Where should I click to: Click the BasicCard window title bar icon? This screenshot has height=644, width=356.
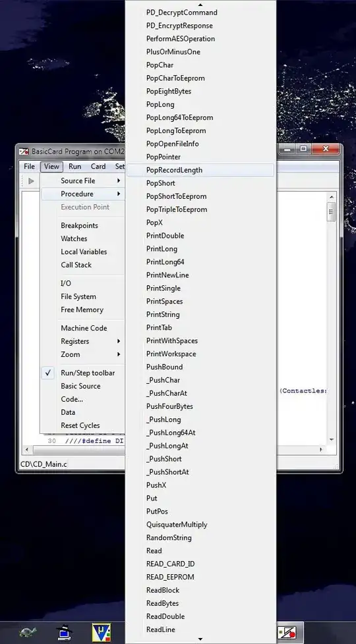[24, 151]
